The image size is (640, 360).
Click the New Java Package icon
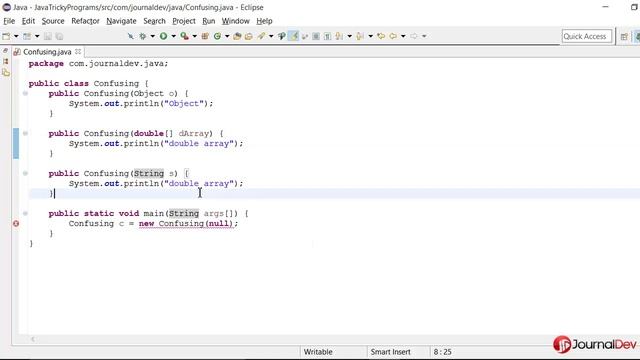[205, 36]
